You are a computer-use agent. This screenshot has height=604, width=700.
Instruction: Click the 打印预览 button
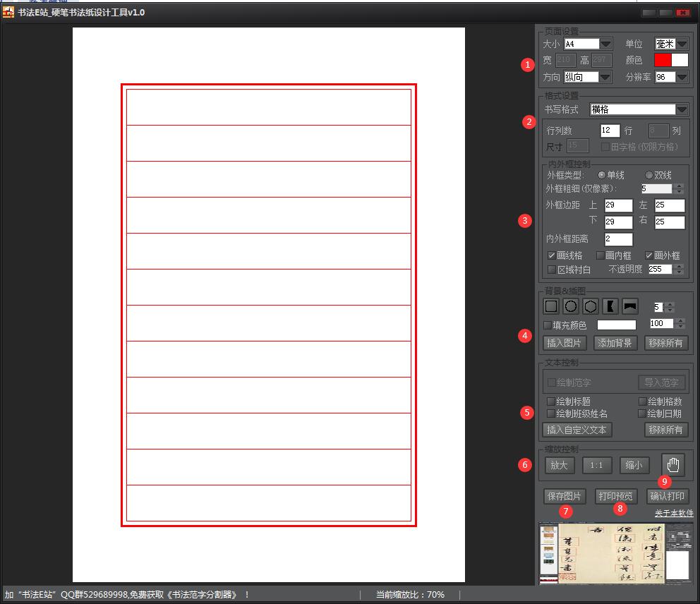[615, 496]
